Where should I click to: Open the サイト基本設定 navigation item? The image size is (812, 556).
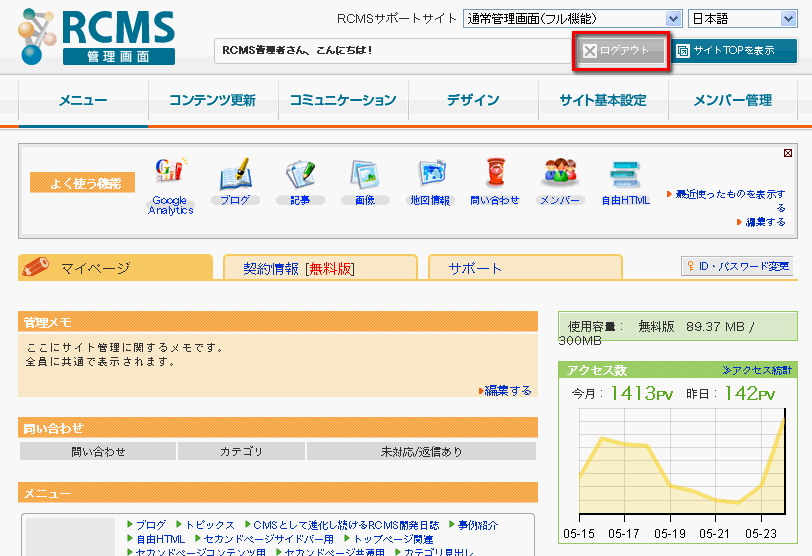coord(603,100)
